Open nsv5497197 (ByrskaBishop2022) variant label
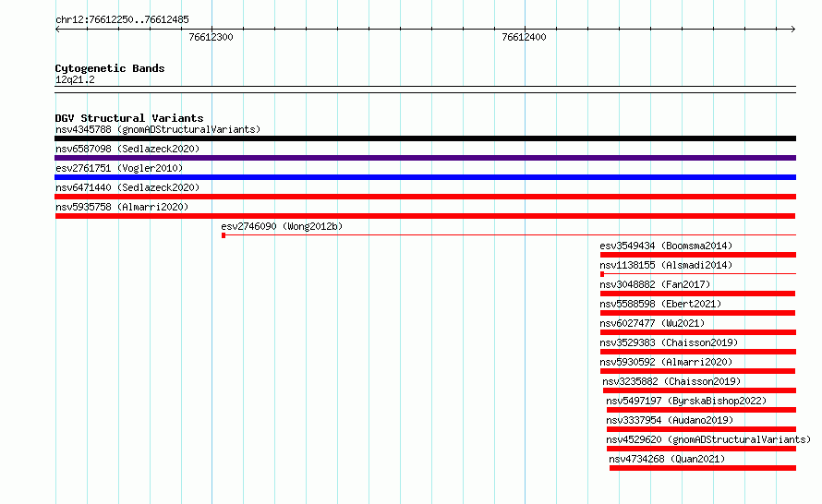Image resolution: width=822 pixels, height=504 pixels. (686, 401)
